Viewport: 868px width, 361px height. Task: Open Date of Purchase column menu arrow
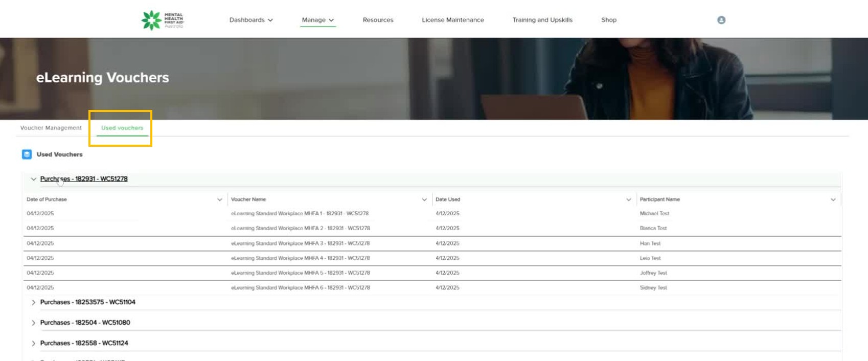[220, 199]
